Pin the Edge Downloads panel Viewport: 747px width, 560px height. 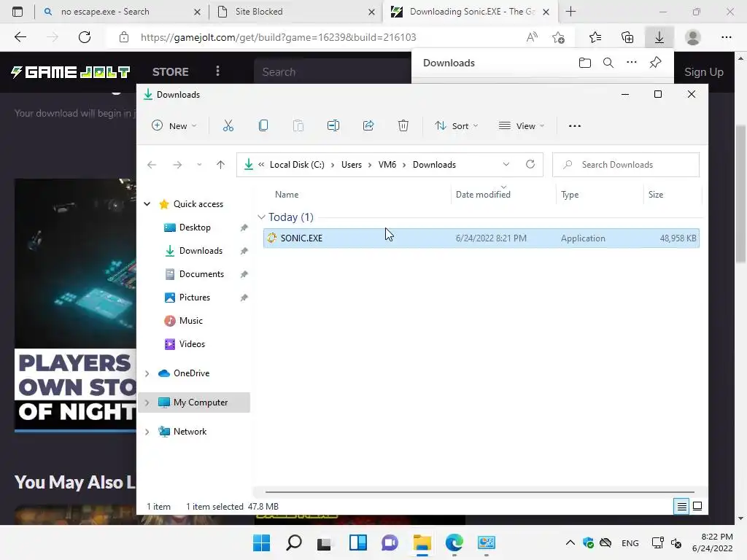pos(656,63)
